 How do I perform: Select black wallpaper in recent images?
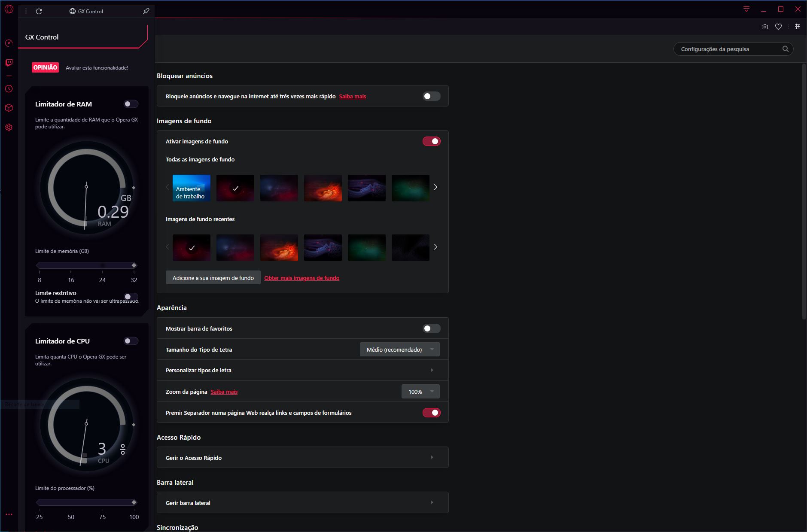click(411, 248)
